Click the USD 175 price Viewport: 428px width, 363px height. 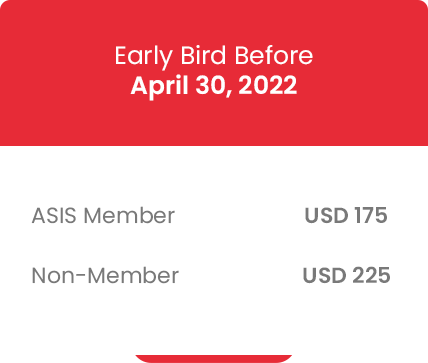click(x=346, y=215)
